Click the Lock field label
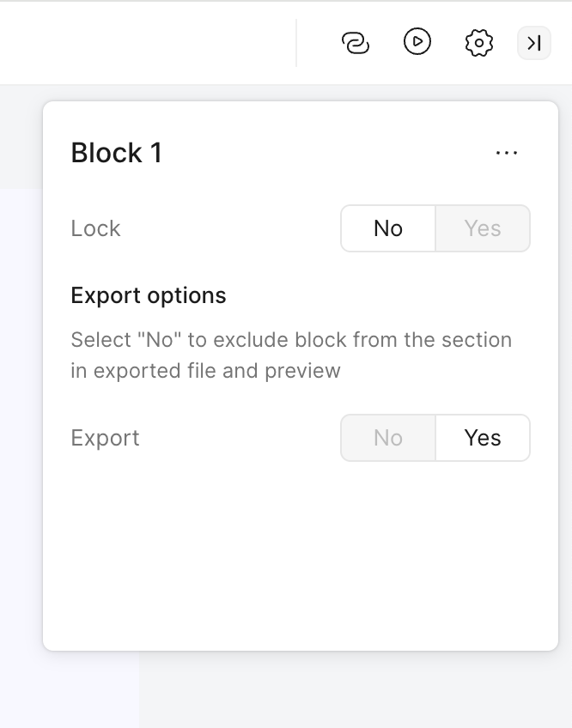572x728 pixels. pos(95,228)
